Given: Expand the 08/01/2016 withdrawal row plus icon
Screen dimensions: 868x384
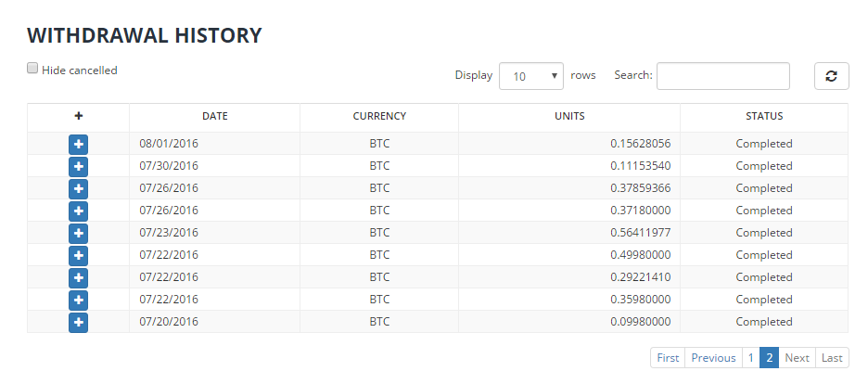Looking at the screenshot, I should [x=79, y=144].
